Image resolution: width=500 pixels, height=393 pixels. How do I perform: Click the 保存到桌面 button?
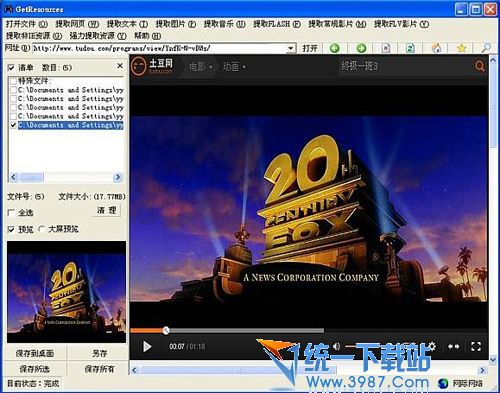tap(35, 353)
